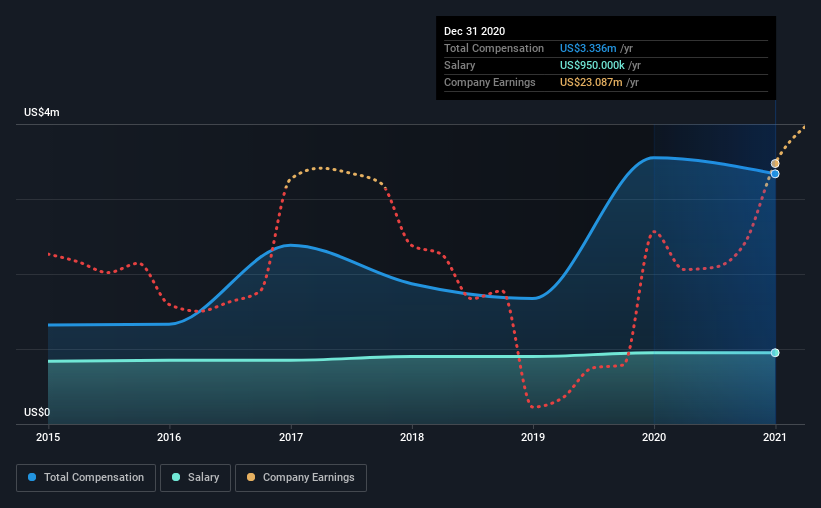The height and width of the screenshot is (508, 821).
Task: Click the 2018 x-axis label
Action: click(x=412, y=437)
